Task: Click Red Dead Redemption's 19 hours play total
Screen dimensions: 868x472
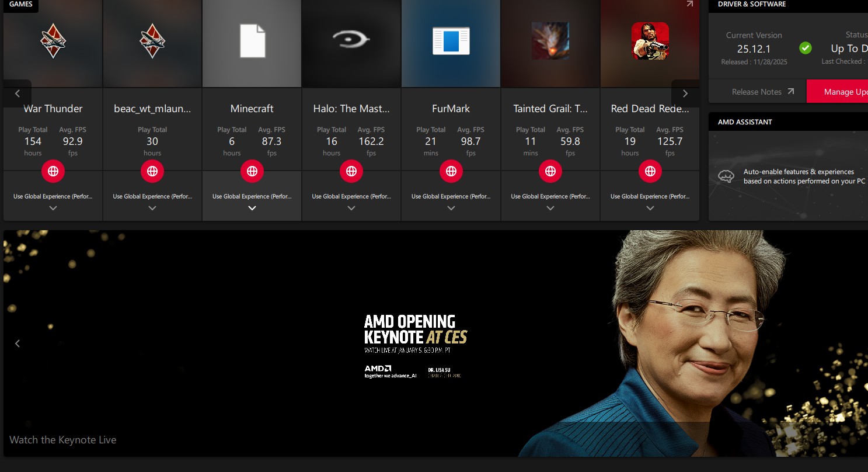Action: [x=630, y=141]
